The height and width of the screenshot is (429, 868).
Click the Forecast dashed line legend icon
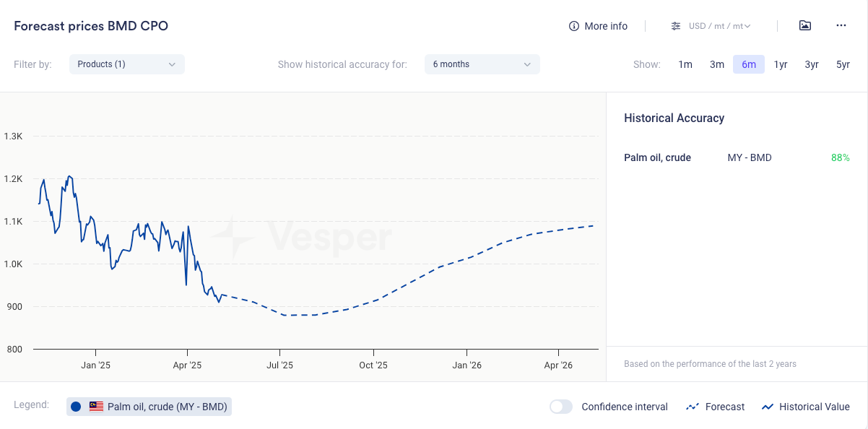(x=693, y=407)
